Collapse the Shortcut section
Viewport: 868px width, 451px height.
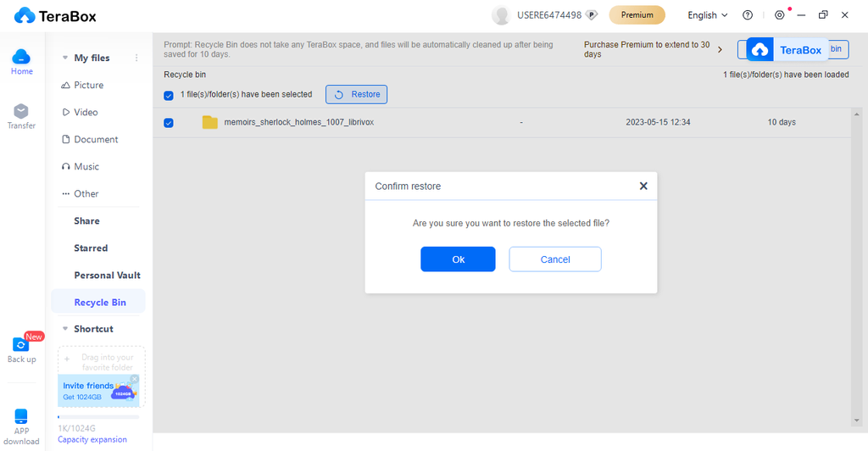(66, 329)
